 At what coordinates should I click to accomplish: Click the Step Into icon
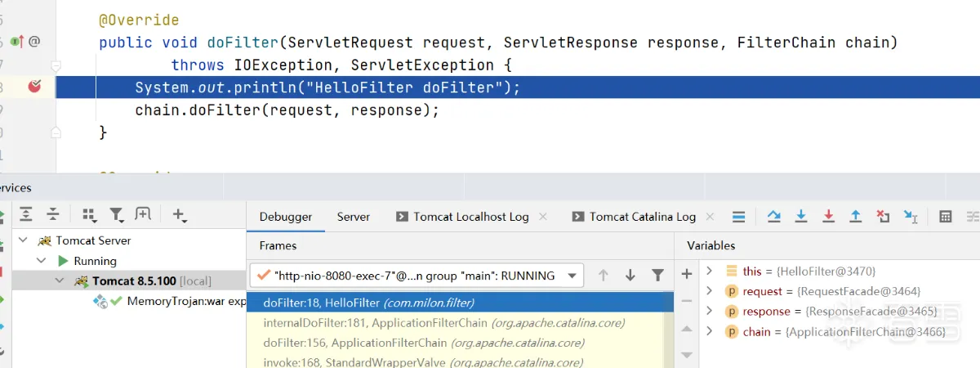click(801, 217)
